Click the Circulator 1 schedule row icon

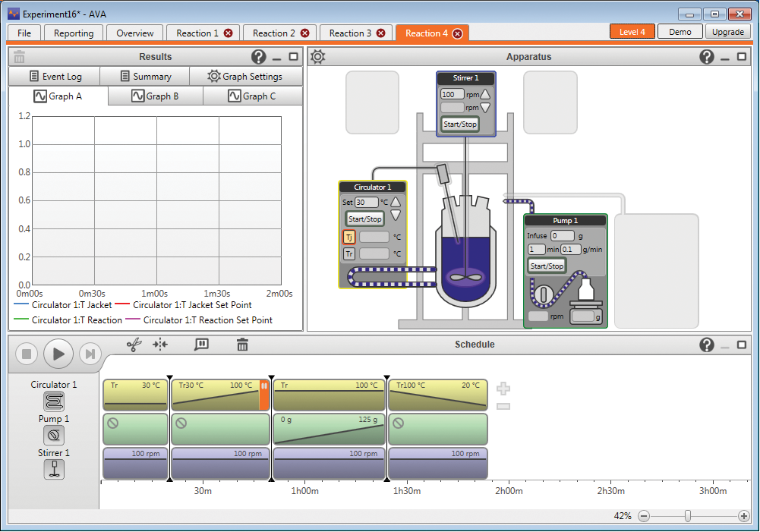pyautogui.click(x=54, y=401)
